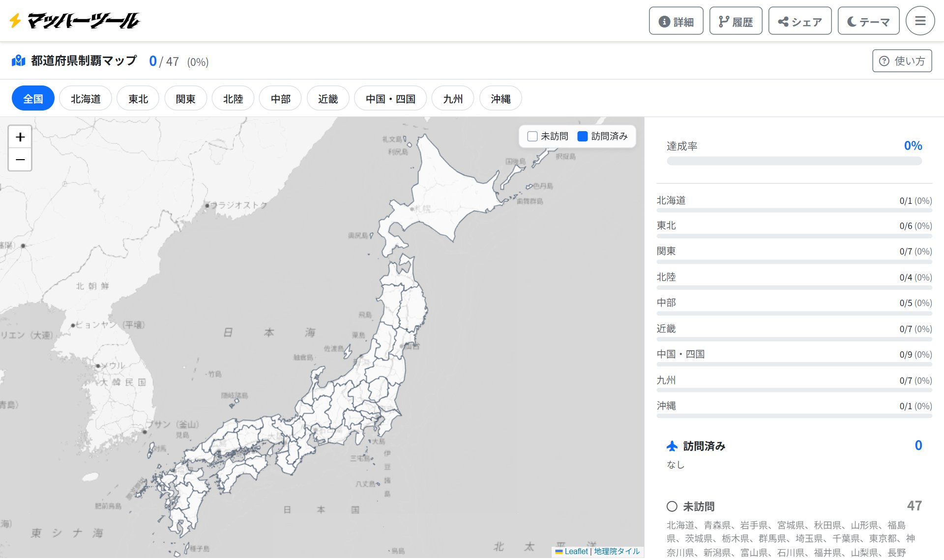The height and width of the screenshot is (560, 944).
Task: Open the hamburger menu icon
Action: click(920, 21)
